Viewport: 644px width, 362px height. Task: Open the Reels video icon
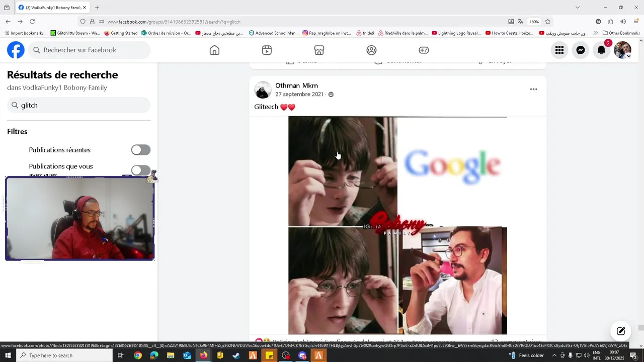click(267, 50)
